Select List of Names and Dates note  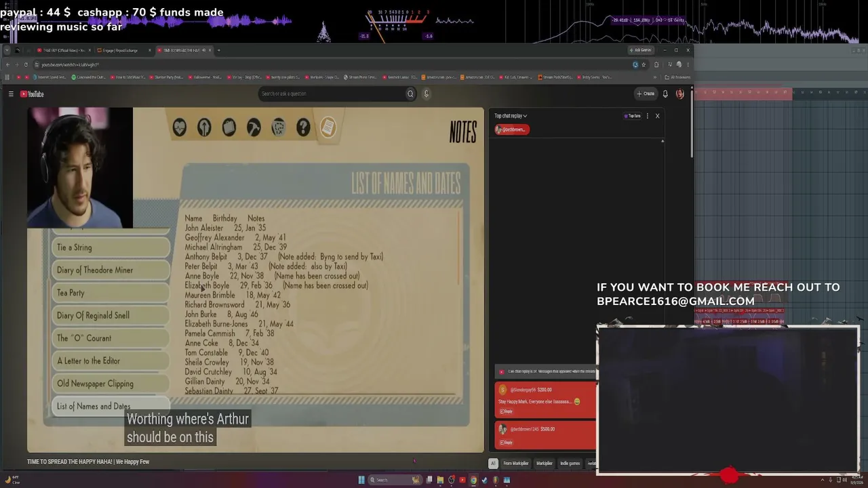pyautogui.click(x=111, y=406)
